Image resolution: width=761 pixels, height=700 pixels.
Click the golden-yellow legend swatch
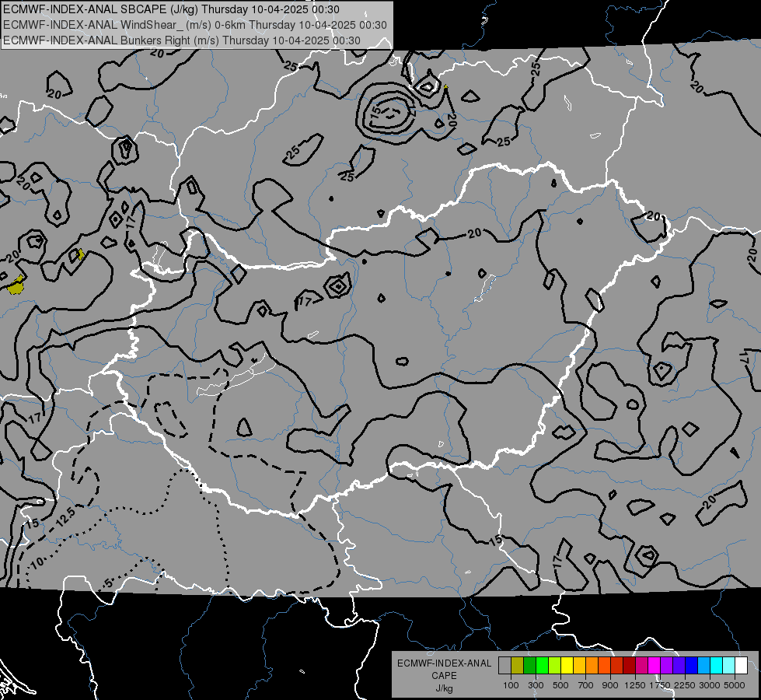coord(579,666)
